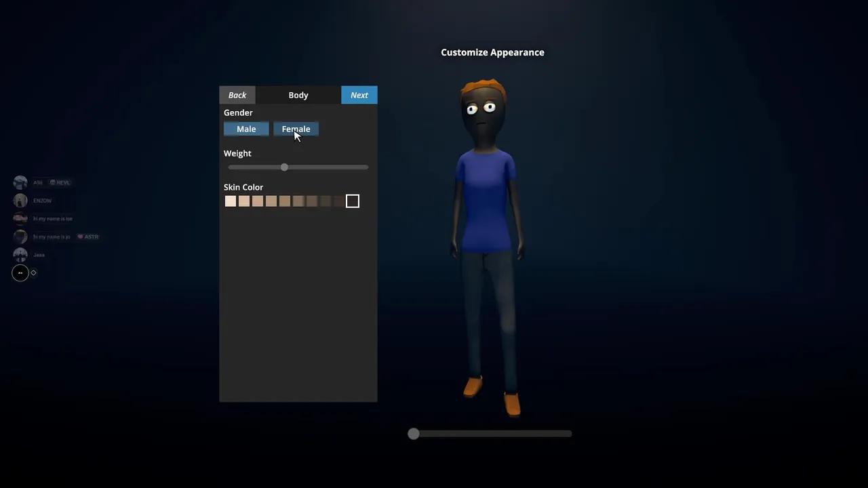Select the Male gender option
Image resolution: width=868 pixels, height=488 pixels.
[x=246, y=129]
